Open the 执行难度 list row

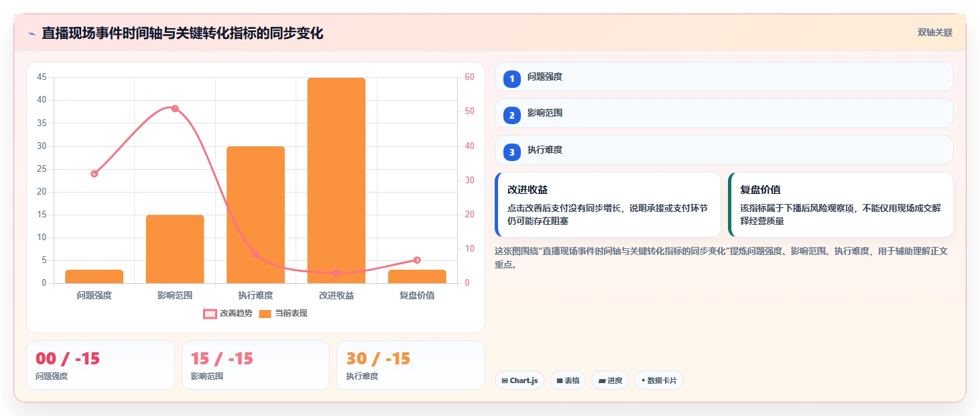click(x=724, y=150)
